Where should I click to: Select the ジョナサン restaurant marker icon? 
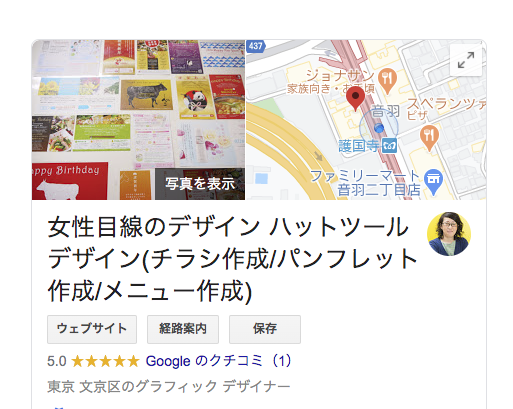(387, 81)
